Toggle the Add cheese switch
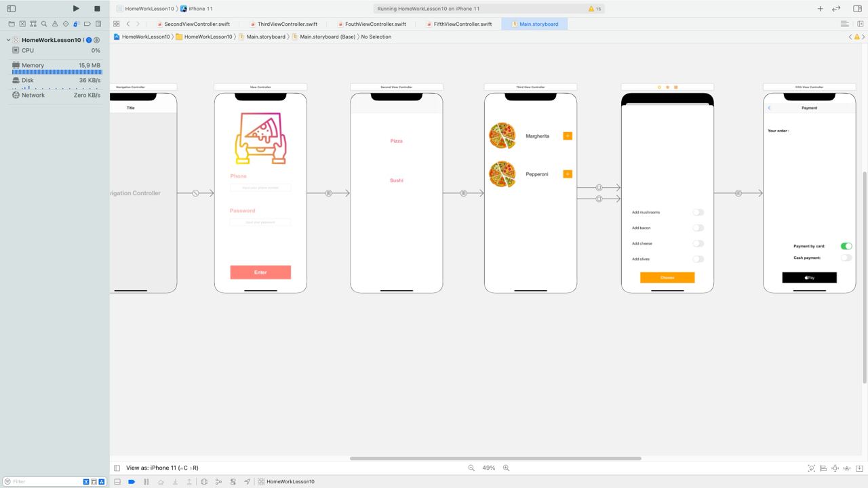This screenshot has height=488, width=868. (698, 243)
